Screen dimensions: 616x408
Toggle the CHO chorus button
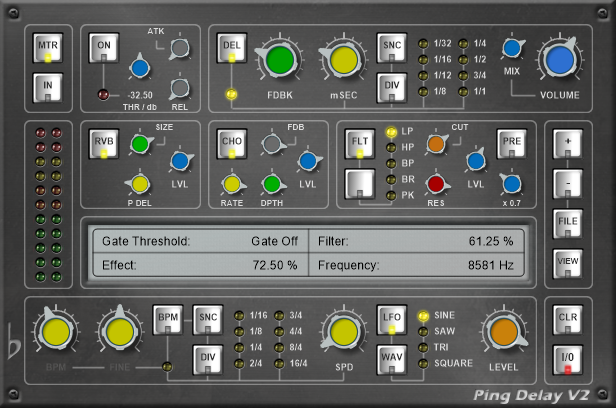pyautogui.click(x=231, y=143)
